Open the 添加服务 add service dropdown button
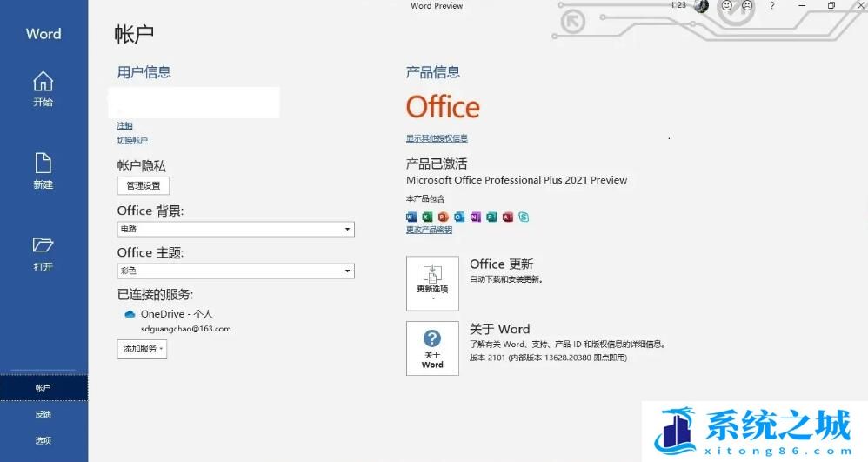 (143, 348)
